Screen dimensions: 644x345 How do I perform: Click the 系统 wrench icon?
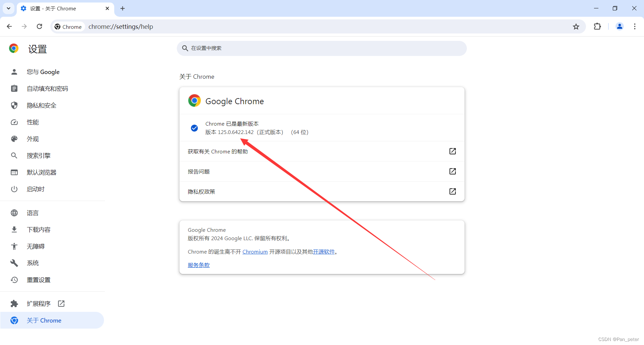pyautogui.click(x=14, y=263)
